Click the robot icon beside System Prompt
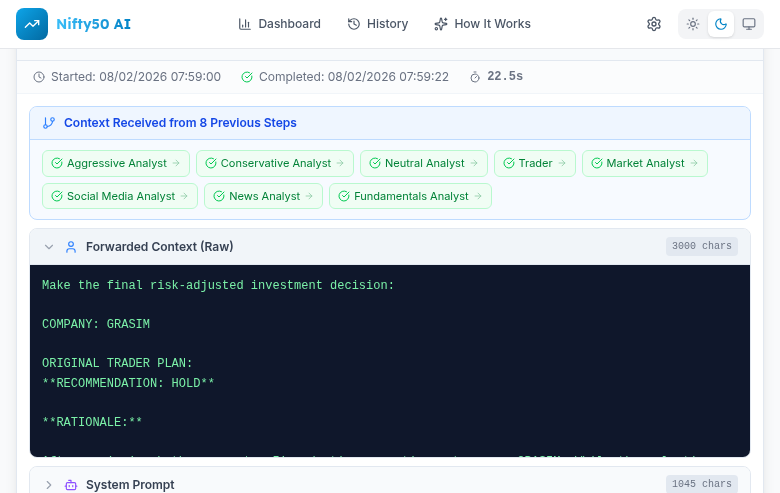The width and height of the screenshot is (780, 493). pyautogui.click(x=71, y=484)
